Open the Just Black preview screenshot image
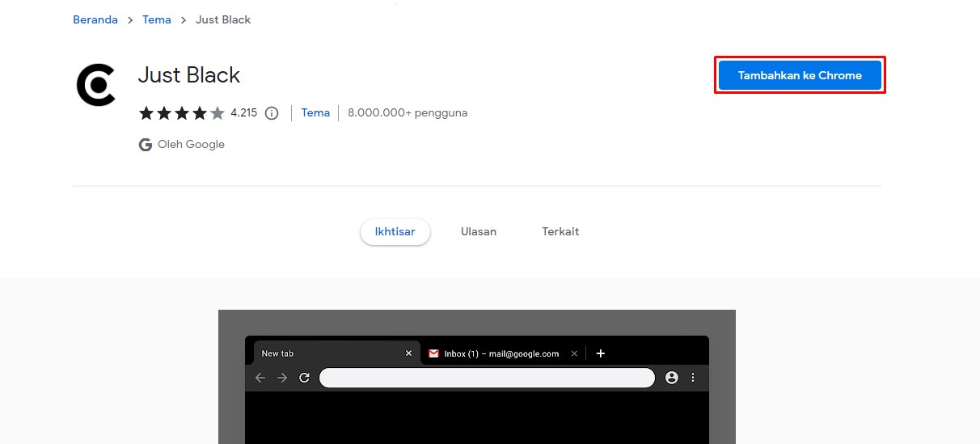 (x=477, y=377)
